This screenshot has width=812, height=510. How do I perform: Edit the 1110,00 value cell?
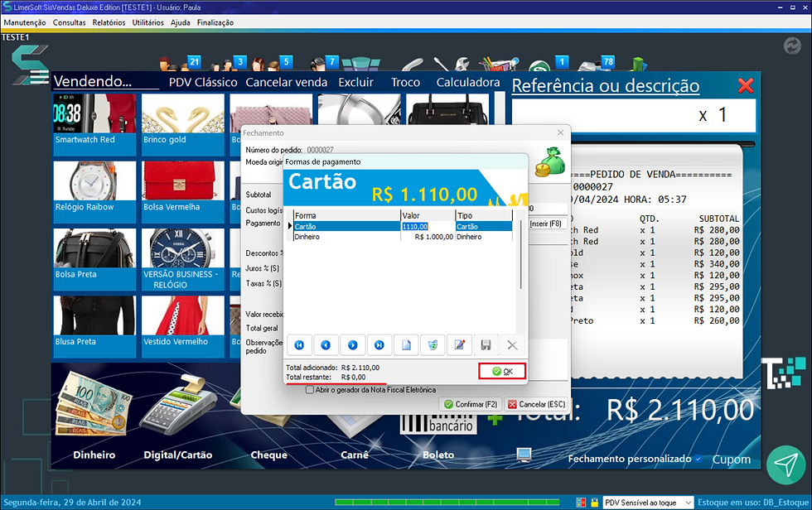pyautogui.click(x=428, y=227)
